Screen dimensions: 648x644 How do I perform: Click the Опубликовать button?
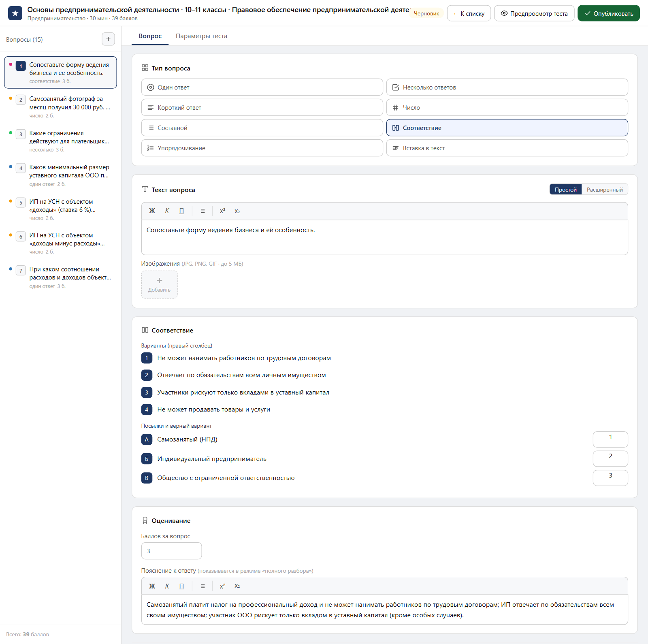(608, 13)
